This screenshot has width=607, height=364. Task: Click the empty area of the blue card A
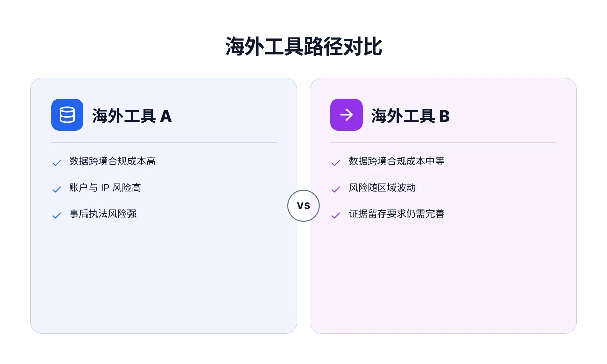click(164, 278)
